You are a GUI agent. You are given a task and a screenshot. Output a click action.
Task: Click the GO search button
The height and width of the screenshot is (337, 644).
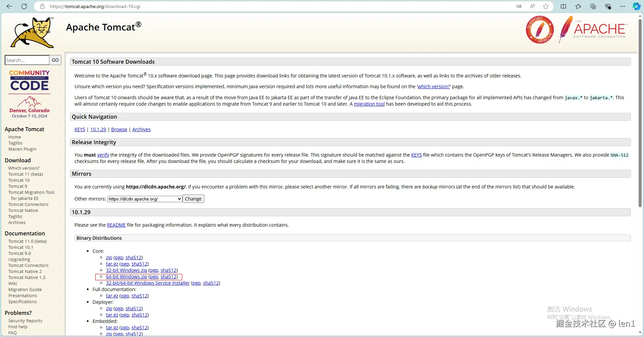click(55, 60)
